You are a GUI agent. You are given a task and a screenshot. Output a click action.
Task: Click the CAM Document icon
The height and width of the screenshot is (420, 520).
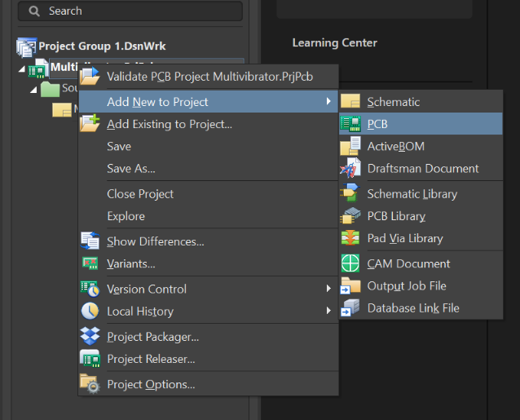click(350, 263)
